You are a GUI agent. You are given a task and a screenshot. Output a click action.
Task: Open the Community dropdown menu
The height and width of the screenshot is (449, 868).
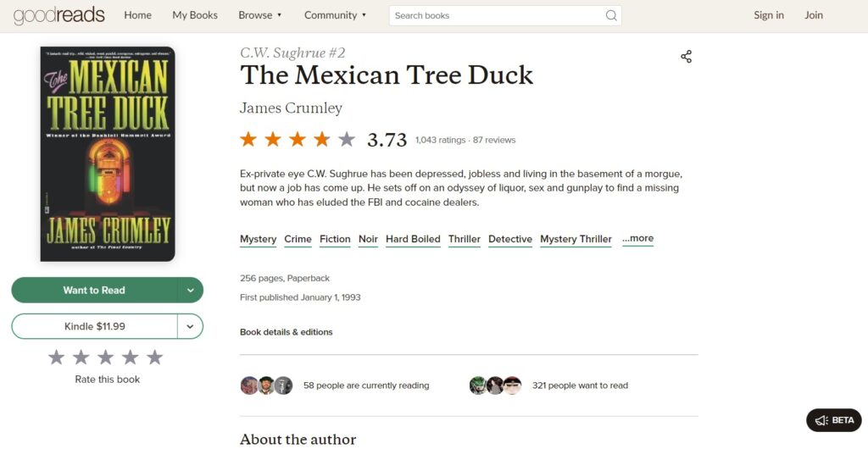coord(335,15)
